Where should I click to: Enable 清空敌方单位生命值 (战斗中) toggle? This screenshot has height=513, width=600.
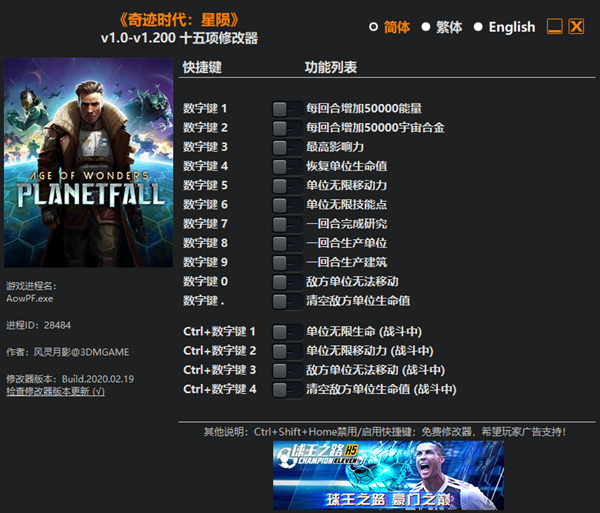[287, 389]
